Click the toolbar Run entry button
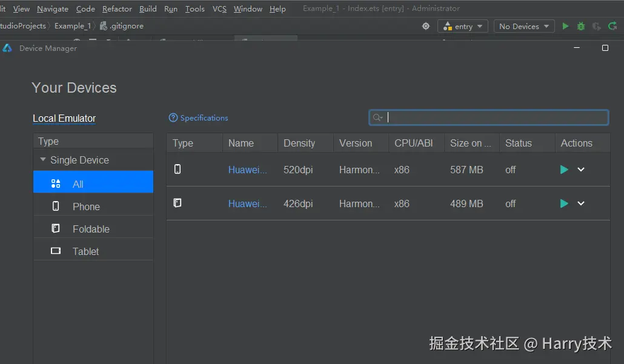Viewport: 624px width, 364px height. 565,26
